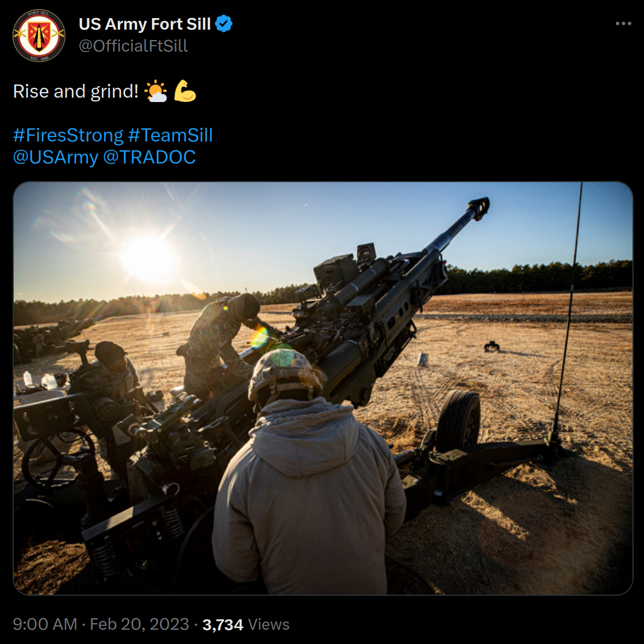
Task: Click the tan hooded jacket soldier in photo
Action: (308, 477)
